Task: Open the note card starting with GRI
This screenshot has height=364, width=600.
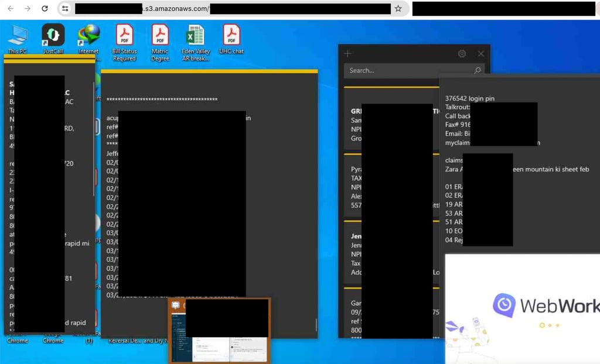Action: [x=391, y=119]
